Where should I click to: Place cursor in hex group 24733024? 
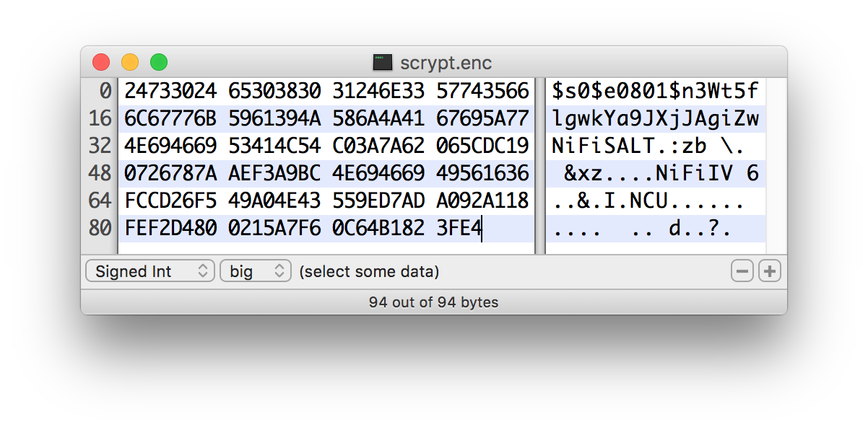(170, 92)
